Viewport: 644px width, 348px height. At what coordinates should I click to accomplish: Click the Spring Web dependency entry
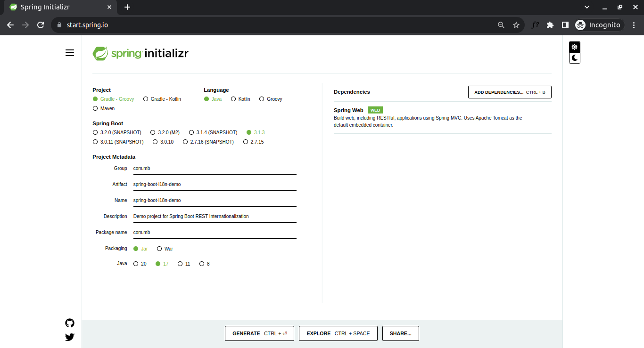pos(442,118)
